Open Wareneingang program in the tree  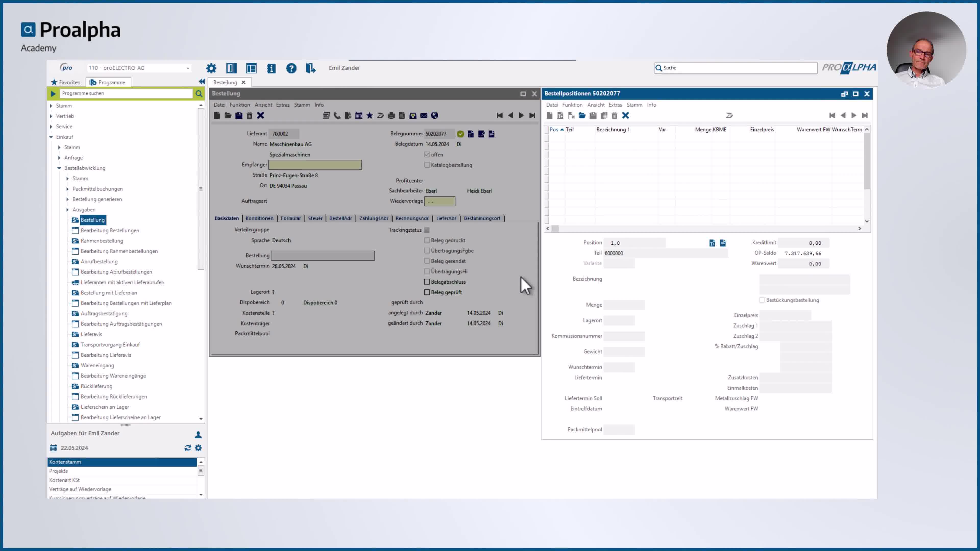[97, 366]
